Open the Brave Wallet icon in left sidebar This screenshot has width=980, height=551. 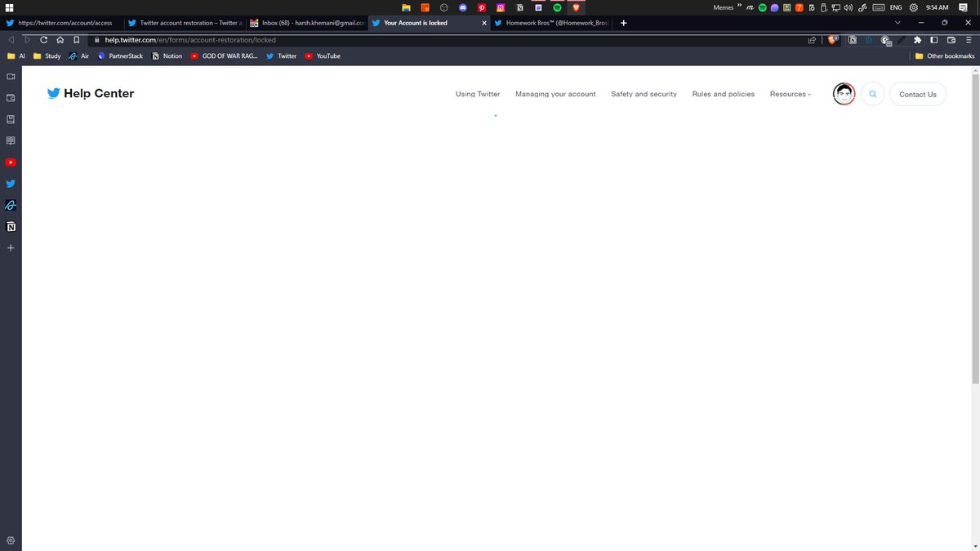pyautogui.click(x=11, y=98)
